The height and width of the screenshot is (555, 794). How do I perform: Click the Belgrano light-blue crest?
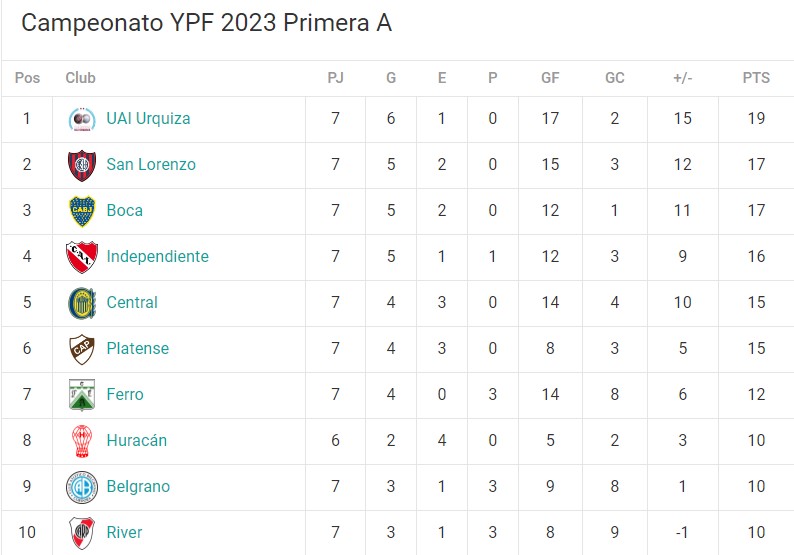tap(82, 487)
